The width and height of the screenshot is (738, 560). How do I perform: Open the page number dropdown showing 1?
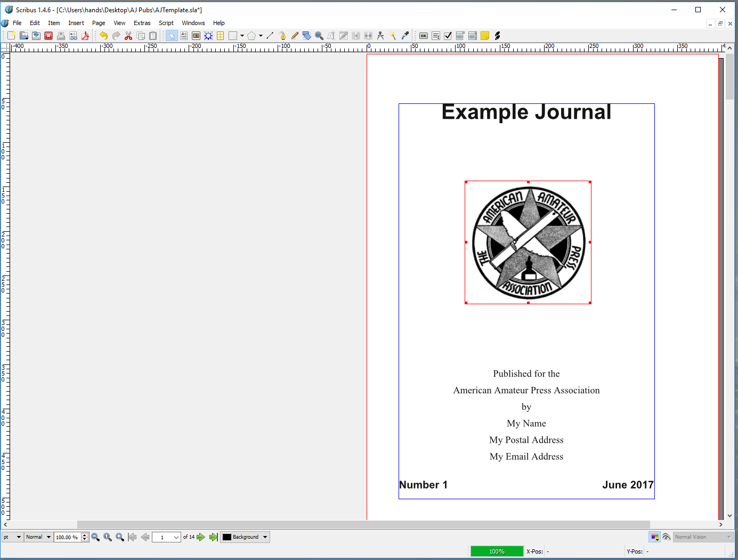167,537
